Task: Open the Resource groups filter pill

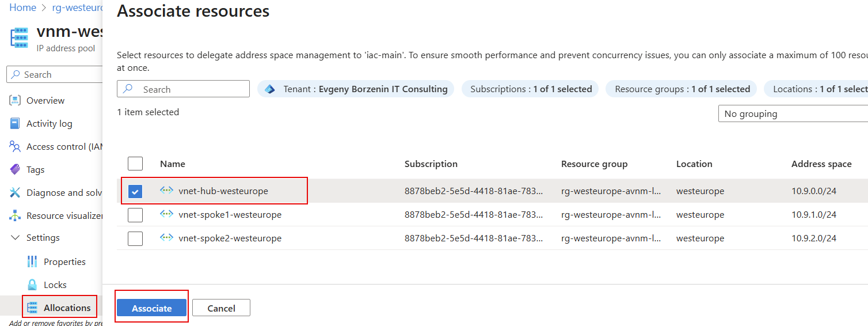Action: pos(682,89)
